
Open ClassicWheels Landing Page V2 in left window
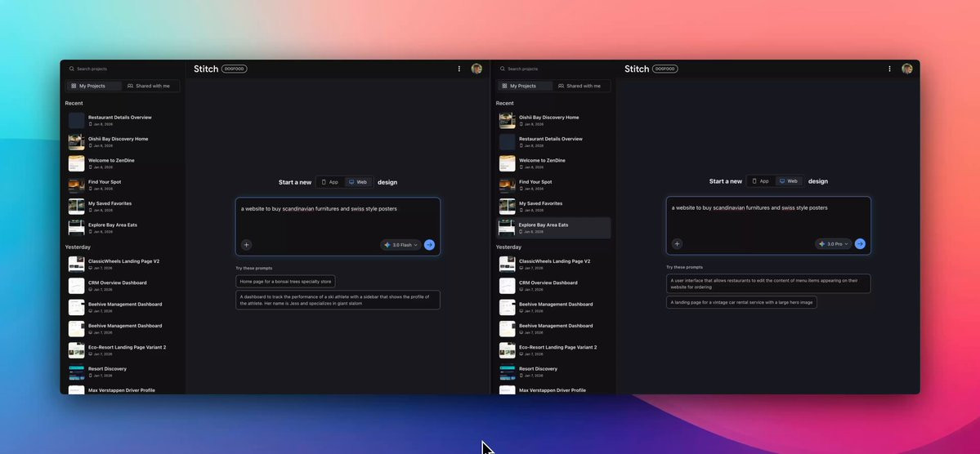[x=123, y=265]
